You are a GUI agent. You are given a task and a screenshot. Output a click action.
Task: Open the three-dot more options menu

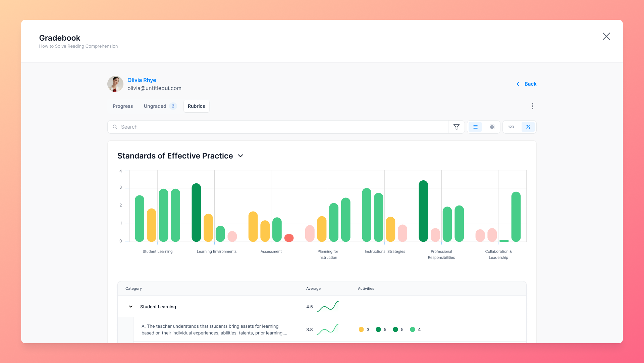532,106
